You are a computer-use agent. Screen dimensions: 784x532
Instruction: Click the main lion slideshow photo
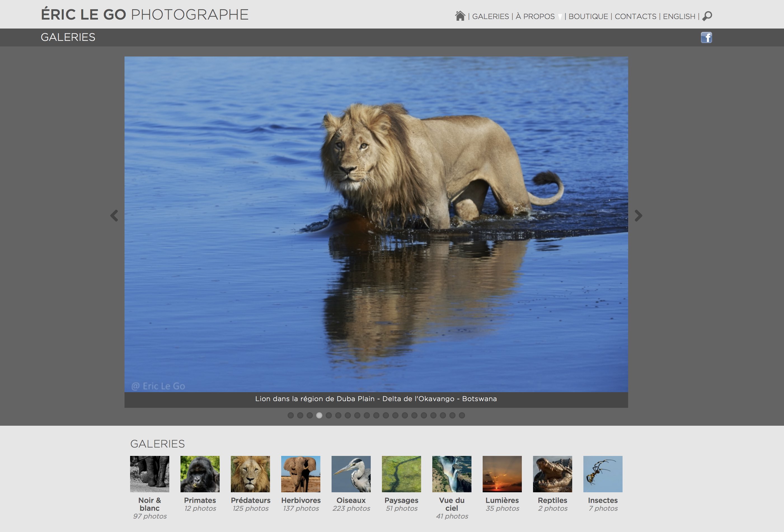tap(376, 224)
